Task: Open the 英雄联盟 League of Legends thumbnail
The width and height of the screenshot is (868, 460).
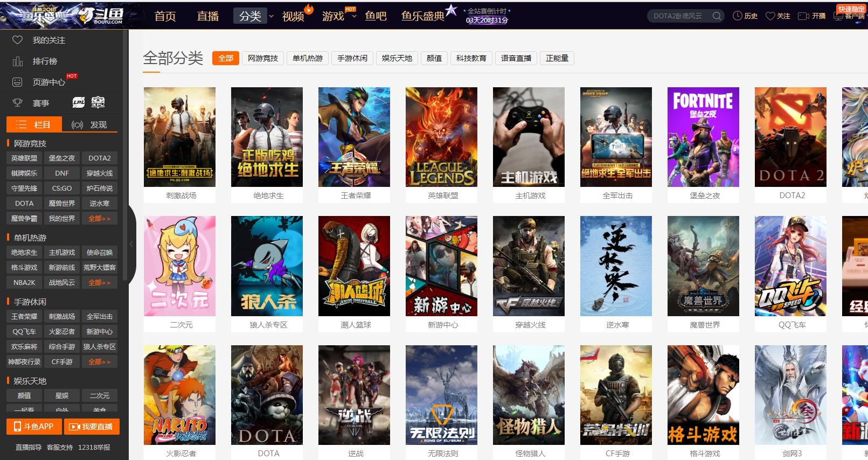Action: [x=441, y=137]
